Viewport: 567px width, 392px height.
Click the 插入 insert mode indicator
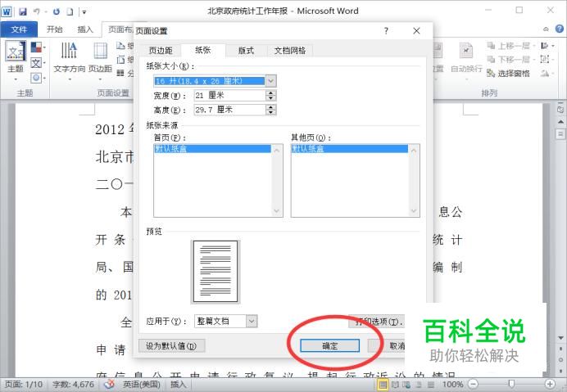(178, 385)
